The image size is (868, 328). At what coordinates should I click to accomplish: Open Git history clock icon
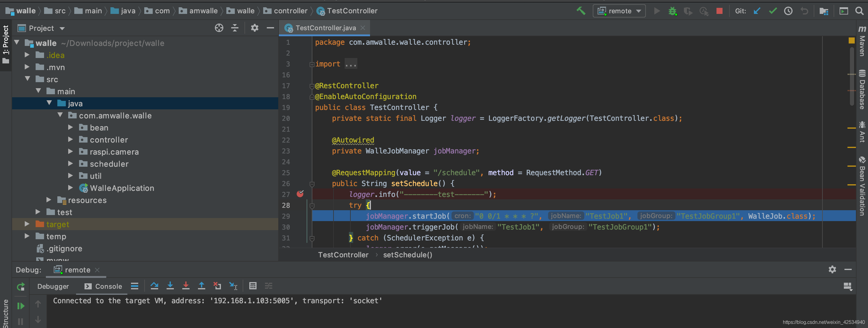point(788,11)
